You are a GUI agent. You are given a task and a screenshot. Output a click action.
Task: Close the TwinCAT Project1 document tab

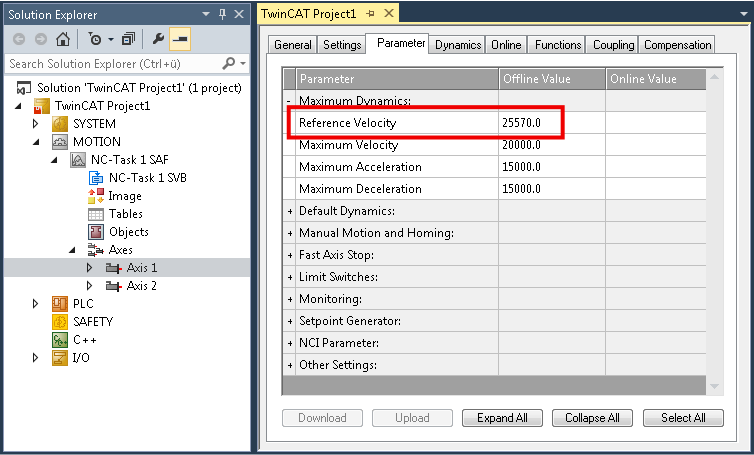(x=389, y=13)
